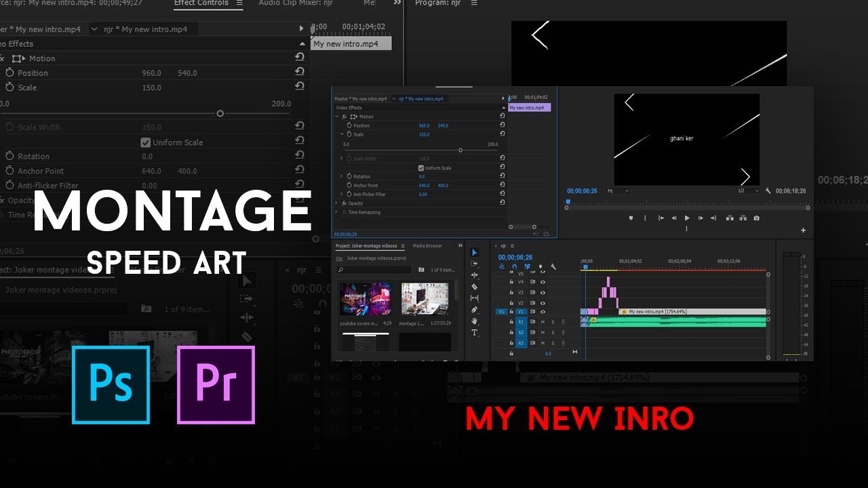Image resolution: width=868 pixels, height=488 pixels.
Task: Show overflow panels with double-chevron in inset
Action: 460,246
